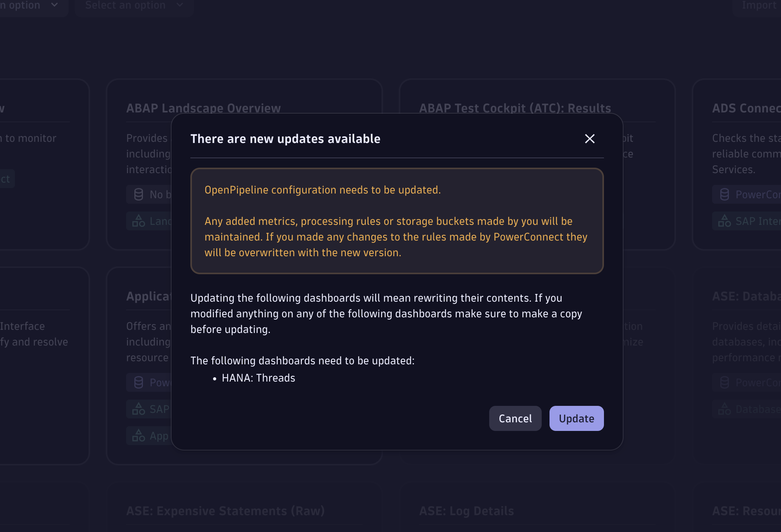Click the SAP tag icon on the Application card
This screenshot has width=781, height=532.
tap(139, 409)
